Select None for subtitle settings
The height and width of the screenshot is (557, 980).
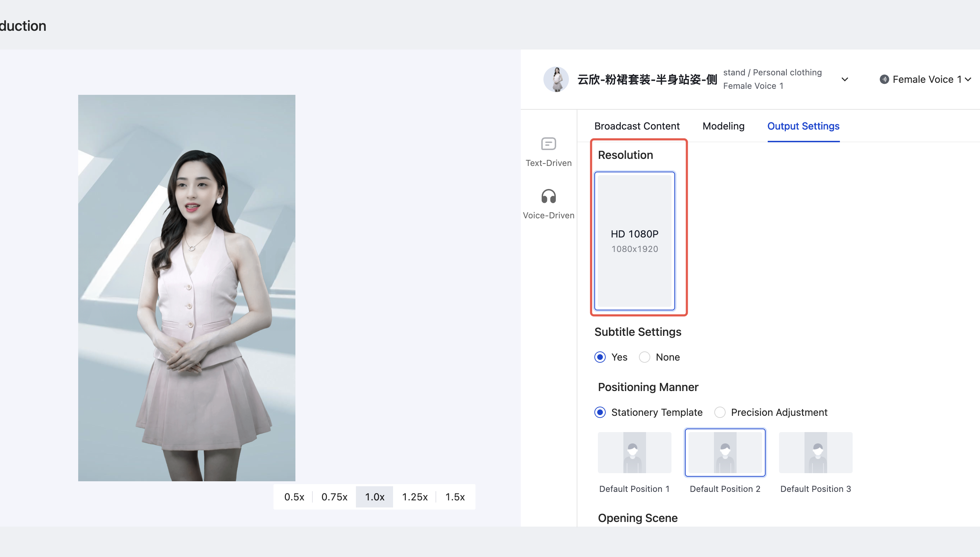[x=645, y=357]
